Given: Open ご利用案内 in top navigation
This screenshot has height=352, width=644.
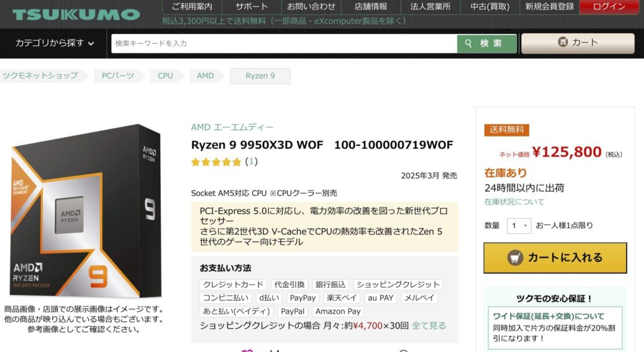Looking at the screenshot, I should click(x=192, y=7).
